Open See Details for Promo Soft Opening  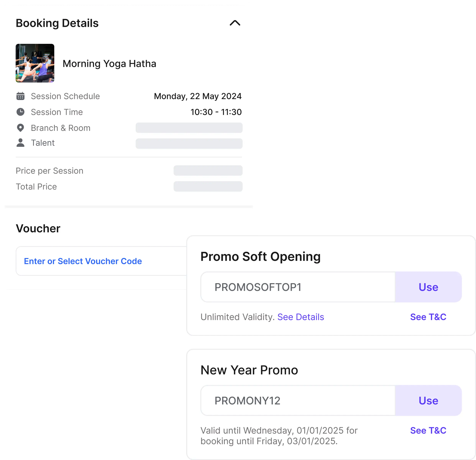pos(300,317)
